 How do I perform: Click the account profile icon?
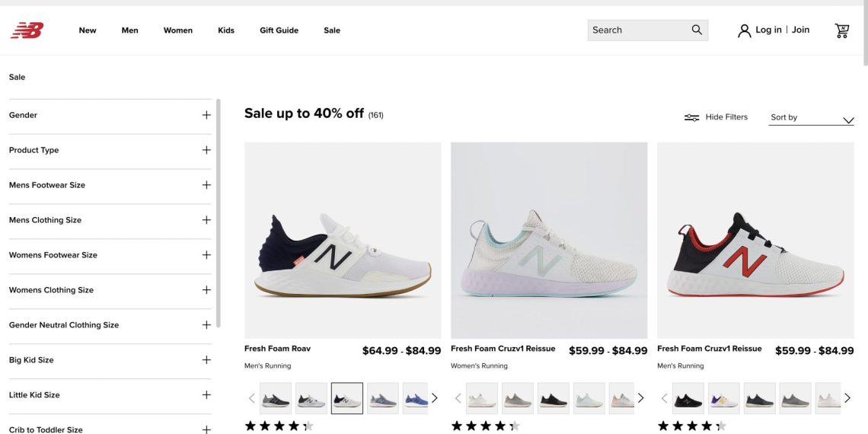[x=744, y=30]
